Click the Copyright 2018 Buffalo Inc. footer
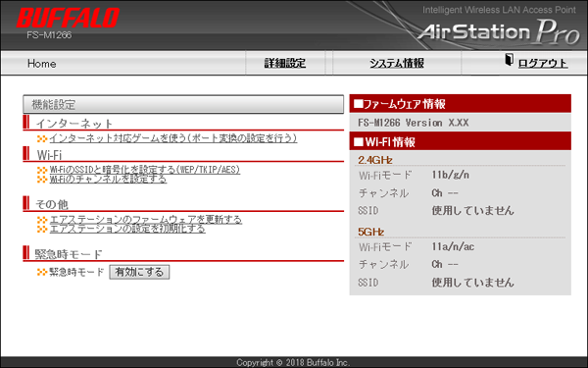588x368 pixels. click(293, 363)
